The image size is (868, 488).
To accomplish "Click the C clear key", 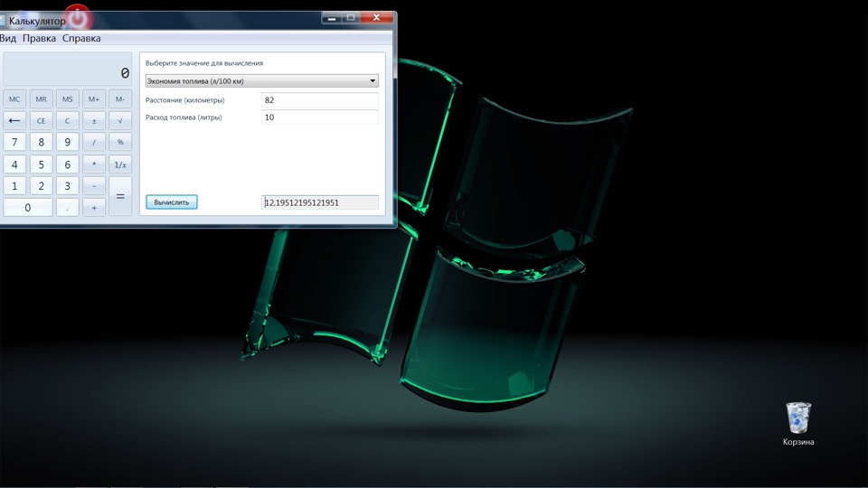I will pyautogui.click(x=68, y=120).
